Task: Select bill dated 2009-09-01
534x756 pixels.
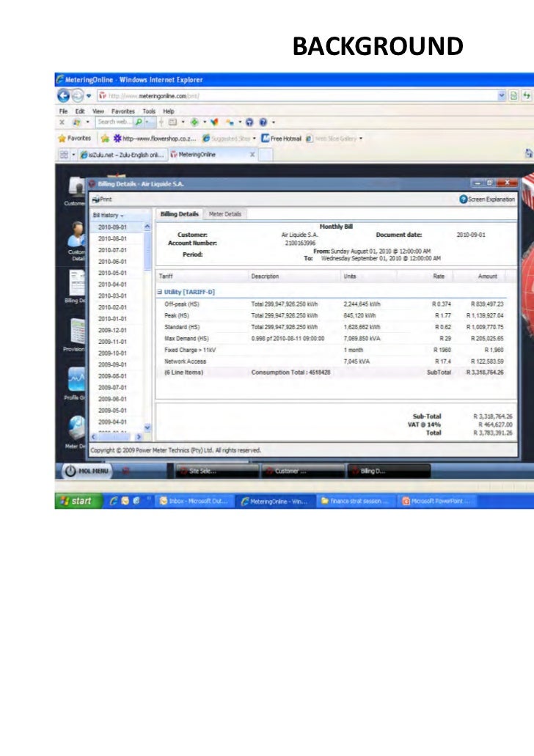Action: click(112, 364)
